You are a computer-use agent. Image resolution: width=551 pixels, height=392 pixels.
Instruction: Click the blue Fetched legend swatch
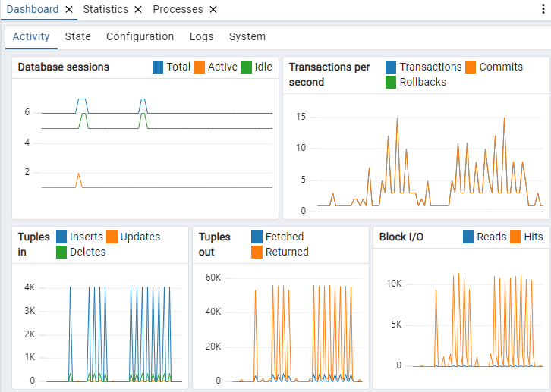(x=257, y=237)
